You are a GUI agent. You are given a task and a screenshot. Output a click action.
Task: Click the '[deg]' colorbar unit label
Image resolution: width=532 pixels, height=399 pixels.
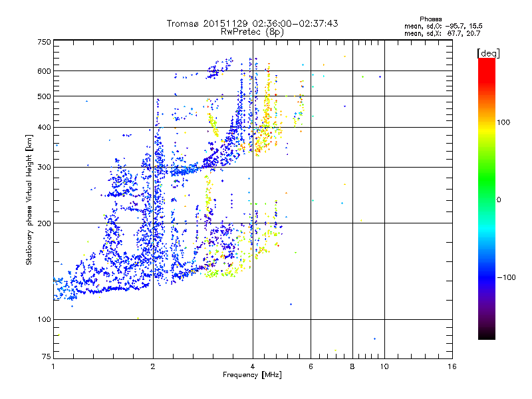[x=488, y=54]
